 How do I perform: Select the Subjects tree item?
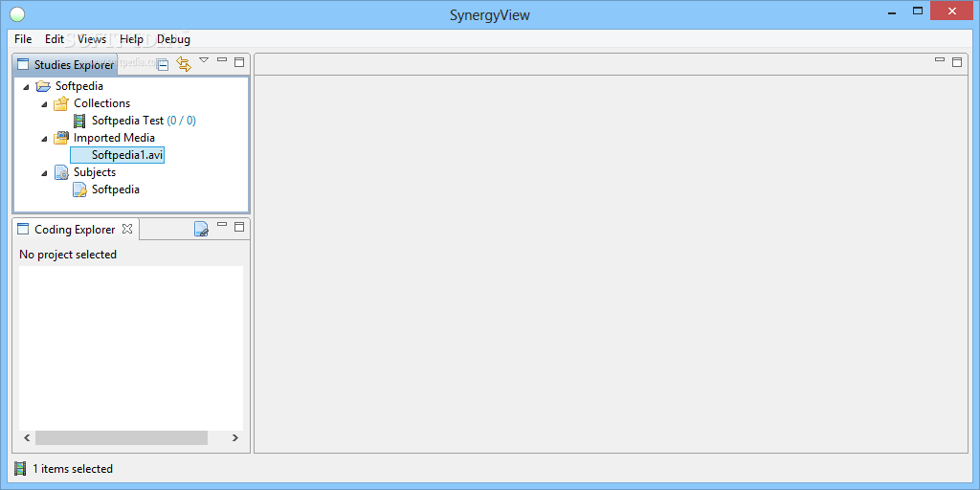coord(95,172)
